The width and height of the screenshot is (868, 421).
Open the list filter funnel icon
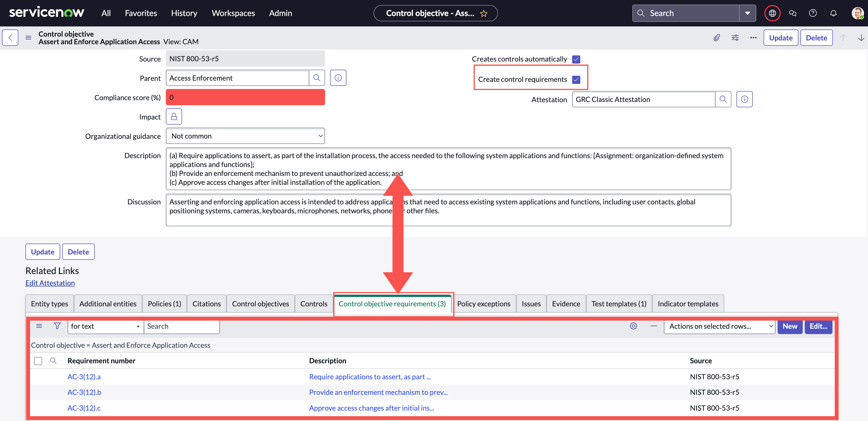[57, 326]
